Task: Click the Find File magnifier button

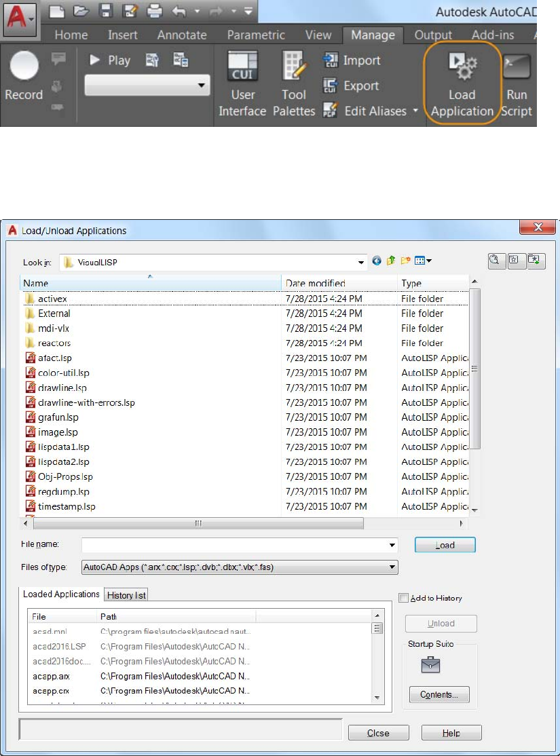Action: [496, 261]
